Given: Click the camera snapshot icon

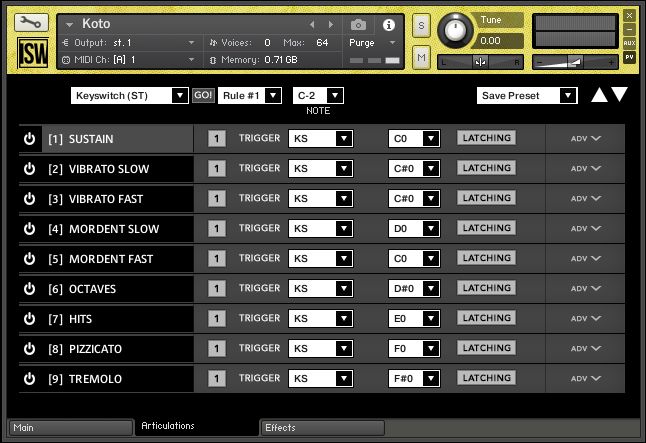Looking at the screenshot, I should [x=358, y=25].
